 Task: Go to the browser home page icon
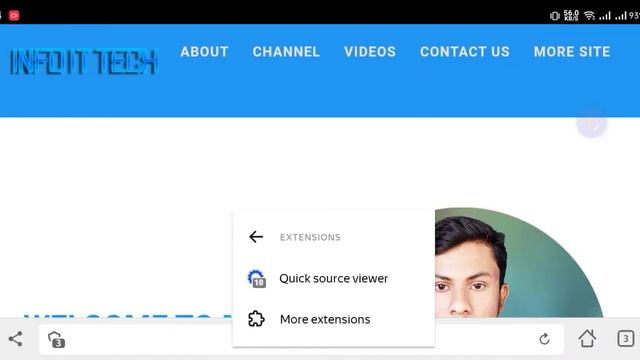tap(587, 338)
